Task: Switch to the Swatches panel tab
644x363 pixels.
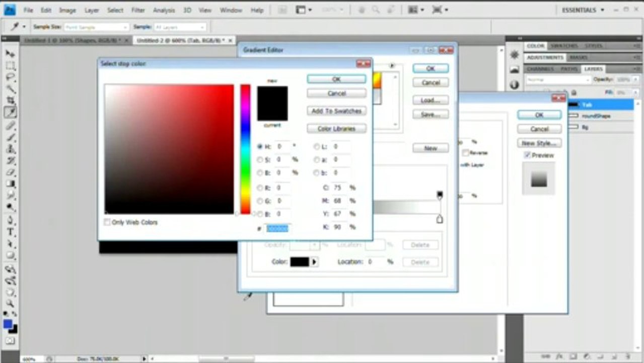Action: pos(563,46)
